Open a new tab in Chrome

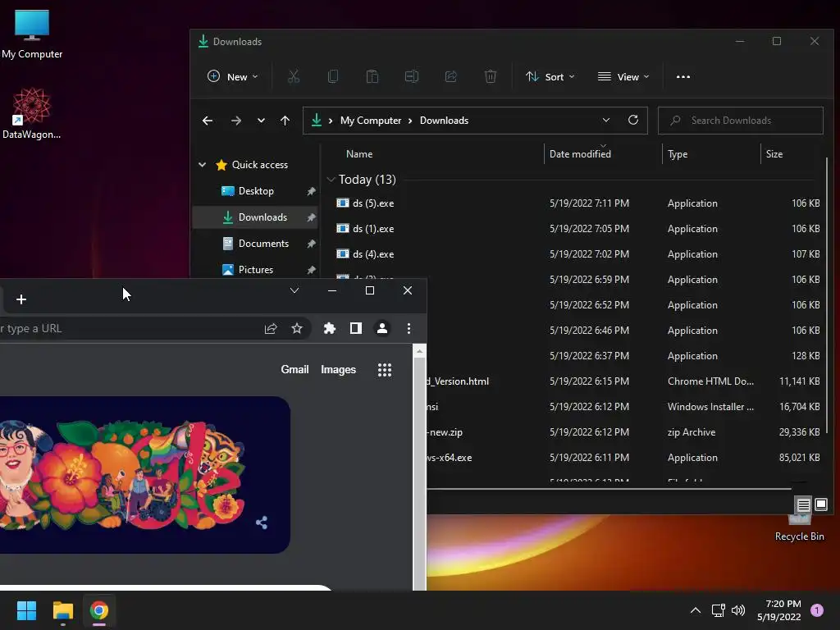[21, 299]
